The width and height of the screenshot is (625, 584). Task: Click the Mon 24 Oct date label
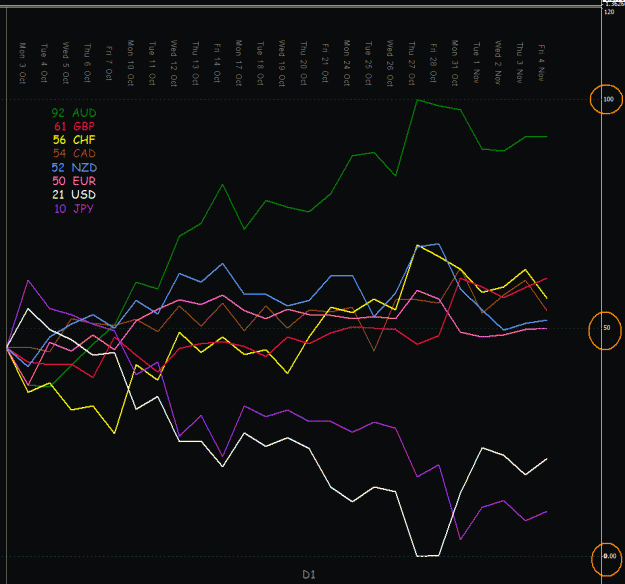pyautogui.click(x=346, y=63)
